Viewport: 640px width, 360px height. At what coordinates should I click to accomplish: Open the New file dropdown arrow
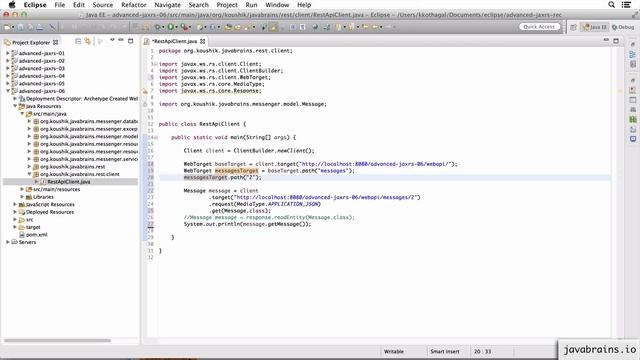pyautogui.click(x=13, y=28)
